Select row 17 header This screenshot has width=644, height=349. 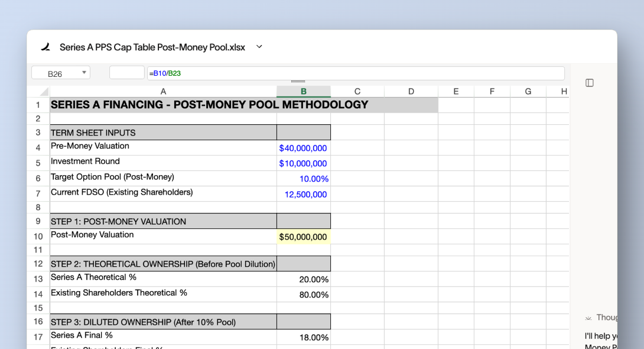[x=38, y=337]
